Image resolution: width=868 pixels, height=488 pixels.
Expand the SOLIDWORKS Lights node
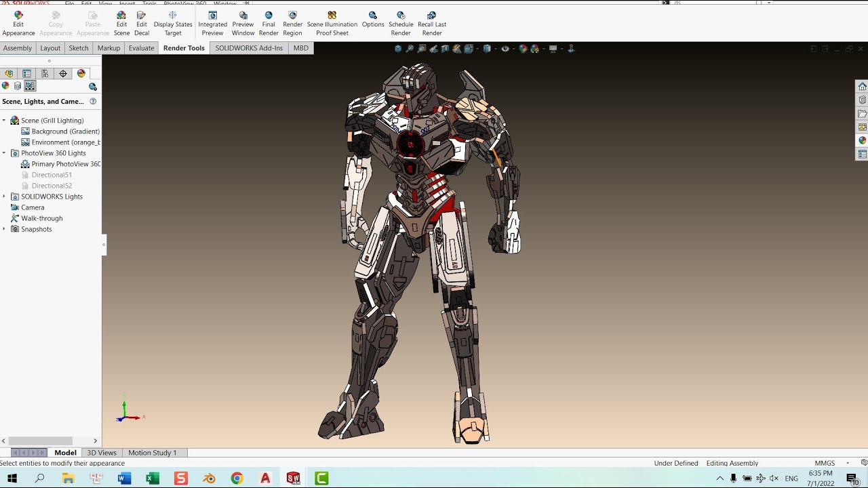(4, 197)
